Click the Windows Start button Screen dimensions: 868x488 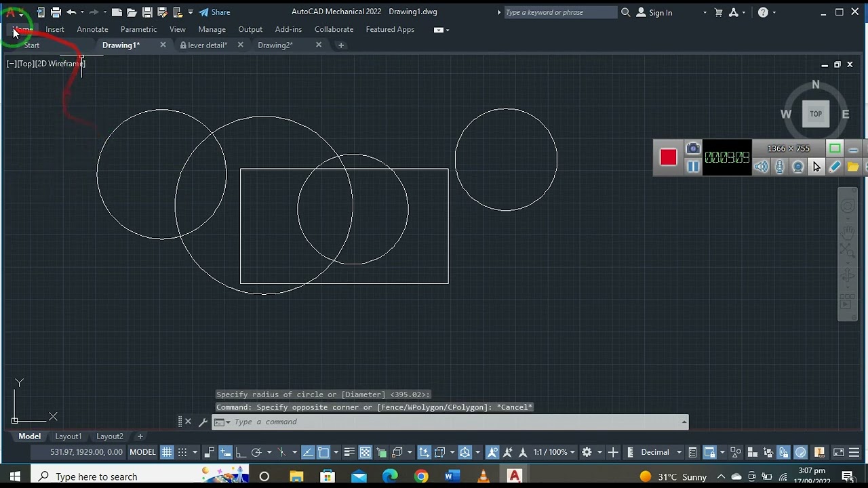click(x=15, y=476)
